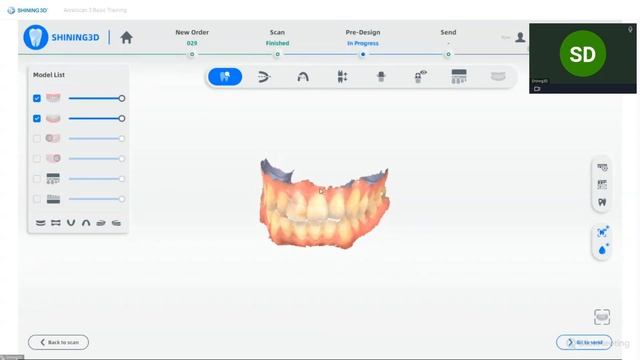This screenshot has width=640, height=360.
Task: Click Back to scan button
Action: [58, 342]
